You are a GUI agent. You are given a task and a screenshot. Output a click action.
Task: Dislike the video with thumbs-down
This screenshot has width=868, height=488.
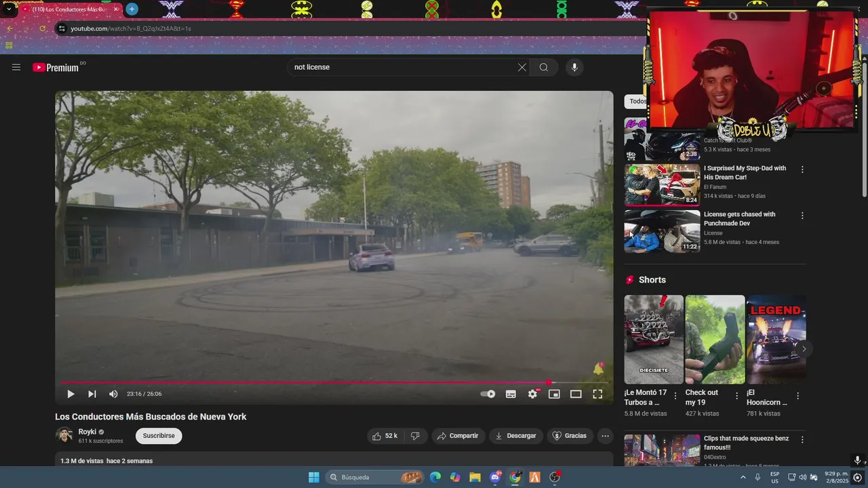(x=415, y=436)
